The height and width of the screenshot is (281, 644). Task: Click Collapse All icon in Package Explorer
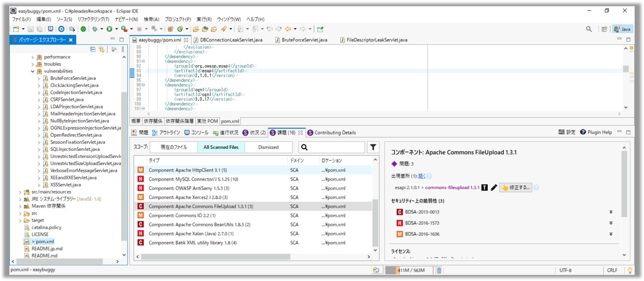[x=92, y=49]
